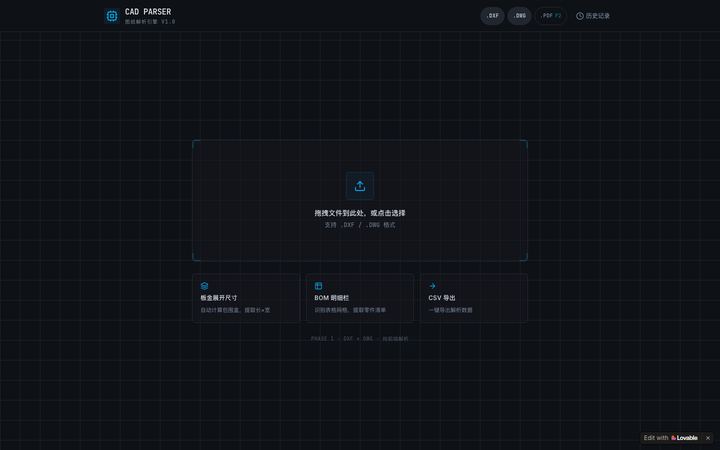Image resolution: width=720 pixels, height=450 pixels.
Task: Click the arrow icon on CSV 导出 card
Action: tap(432, 286)
